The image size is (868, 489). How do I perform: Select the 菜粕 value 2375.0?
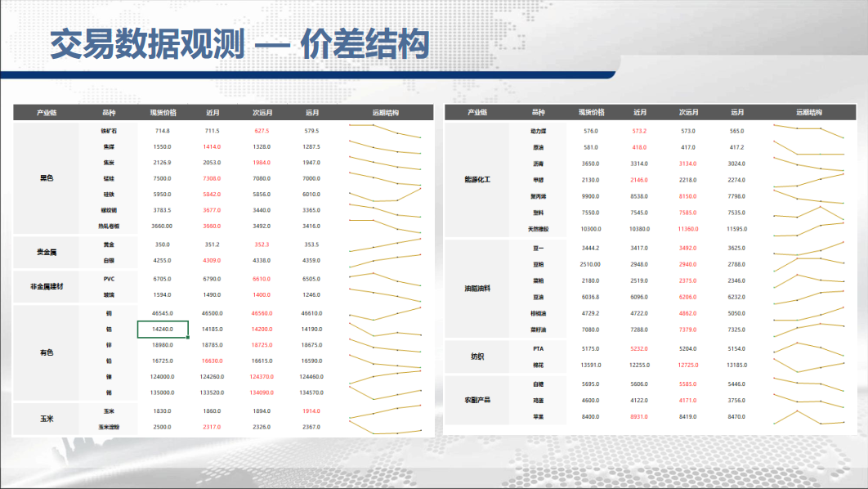click(x=688, y=280)
